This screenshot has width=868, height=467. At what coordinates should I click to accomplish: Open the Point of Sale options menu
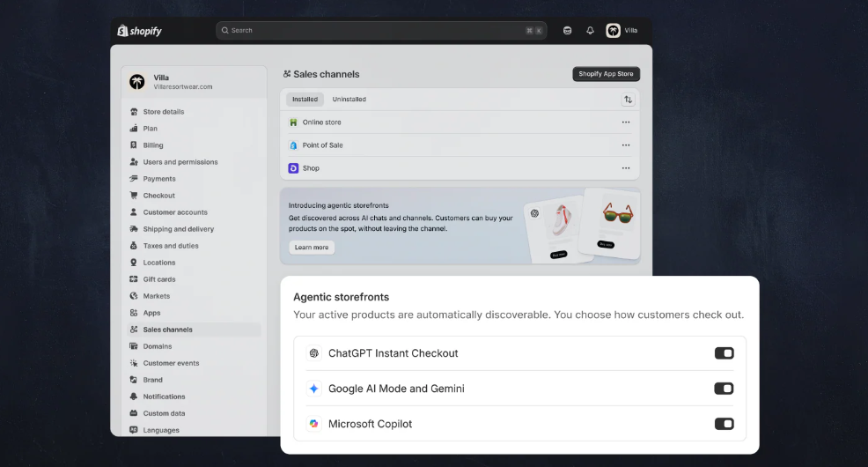(626, 145)
